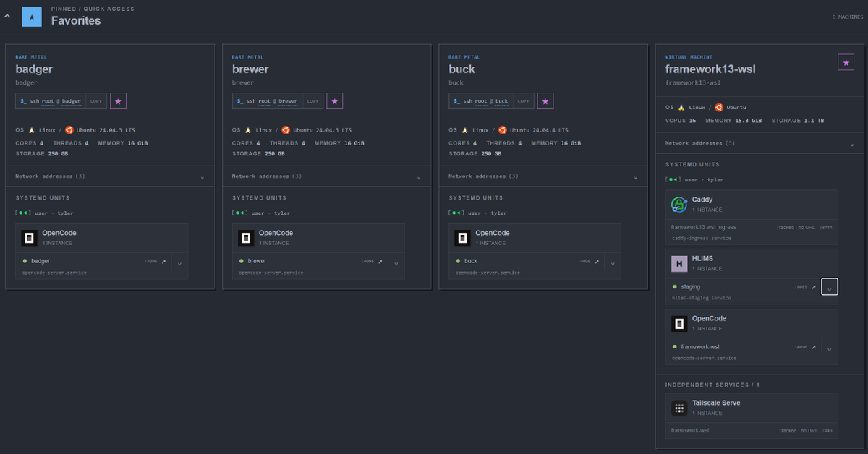Screen dimensions: 868x454
Task: Open badger OpenCode instance via external arrow
Action: [163, 262]
